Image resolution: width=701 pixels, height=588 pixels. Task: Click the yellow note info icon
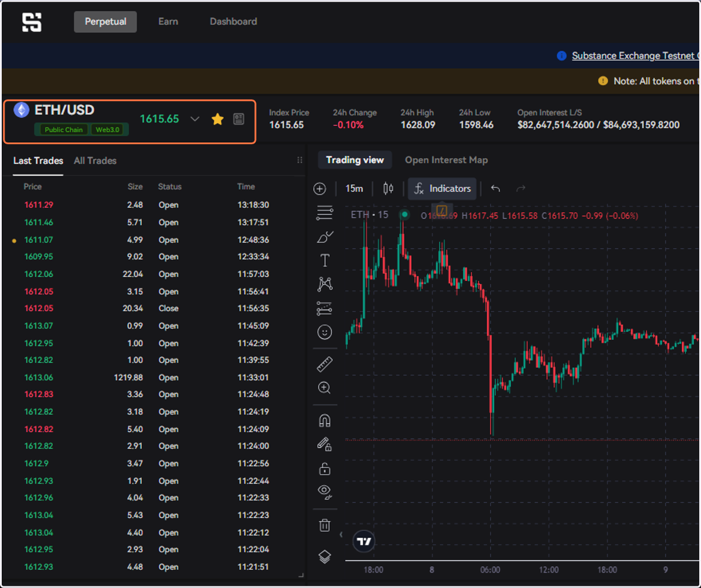(603, 81)
